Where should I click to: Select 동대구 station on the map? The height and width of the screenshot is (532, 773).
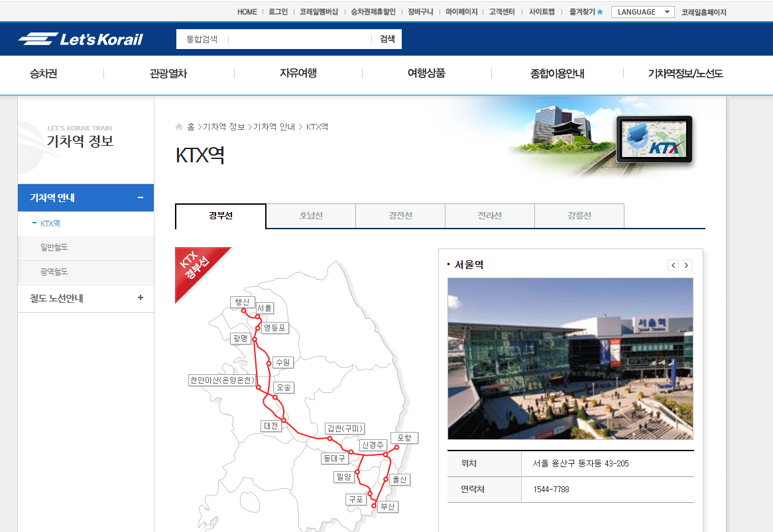tap(334, 458)
